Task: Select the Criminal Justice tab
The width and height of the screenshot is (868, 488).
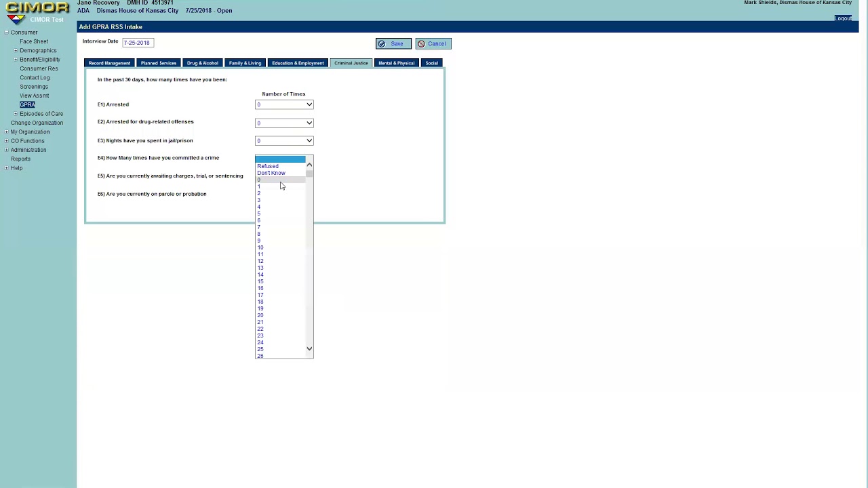Action: [x=351, y=63]
